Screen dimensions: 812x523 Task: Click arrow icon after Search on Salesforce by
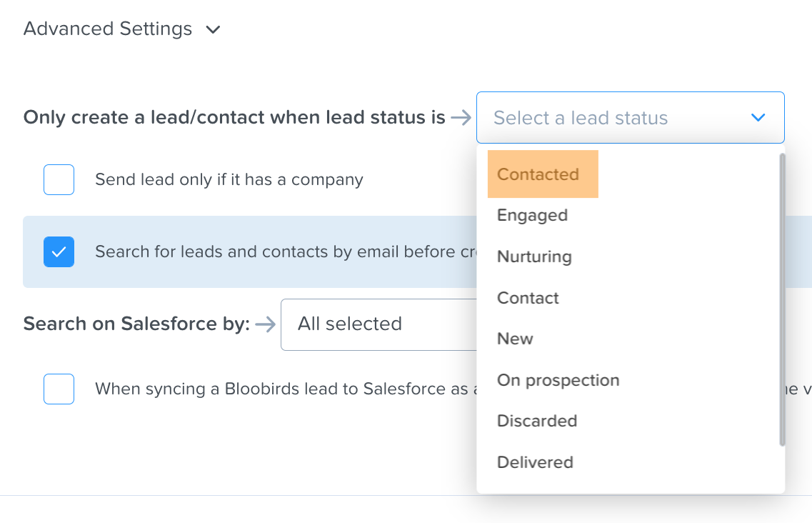click(266, 324)
